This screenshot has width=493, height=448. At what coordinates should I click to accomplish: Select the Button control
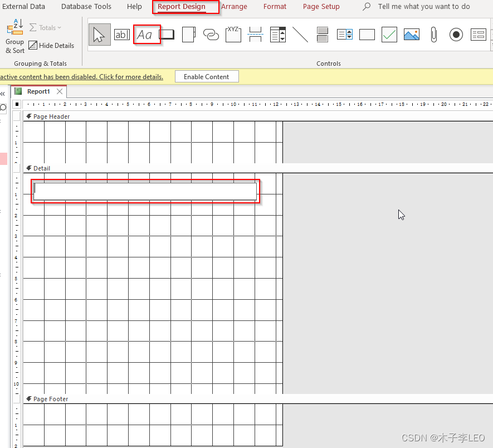(167, 35)
